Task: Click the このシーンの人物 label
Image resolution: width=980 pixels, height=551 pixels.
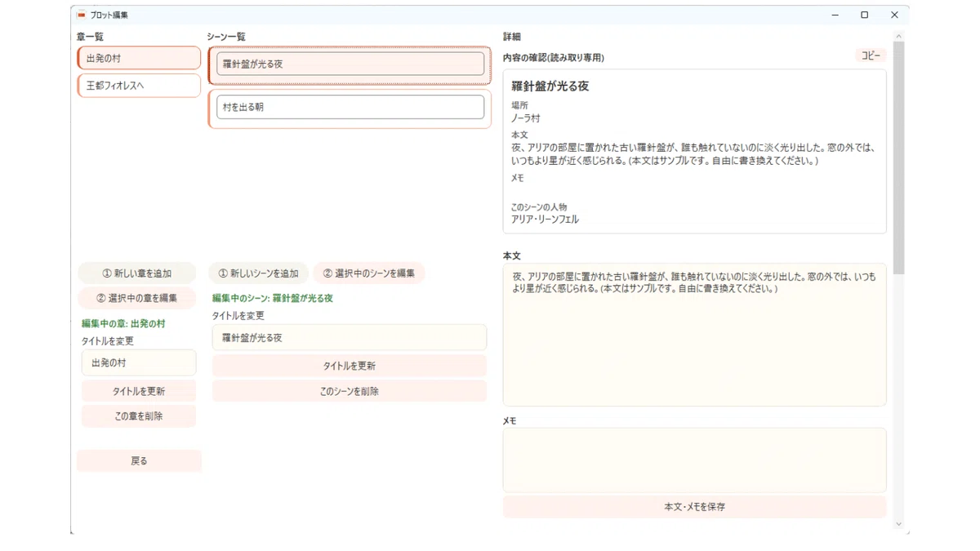Action: [539, 207]
